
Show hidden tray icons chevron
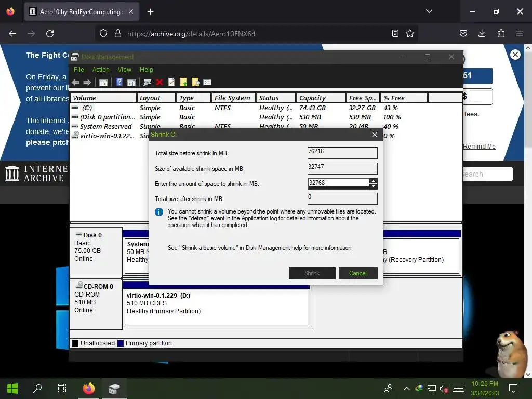click(406, 389)
